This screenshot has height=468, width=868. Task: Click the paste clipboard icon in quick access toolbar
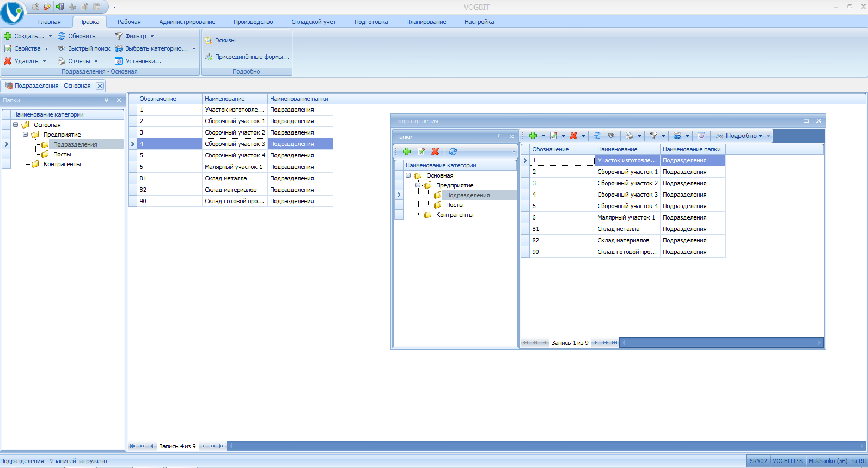97,7
